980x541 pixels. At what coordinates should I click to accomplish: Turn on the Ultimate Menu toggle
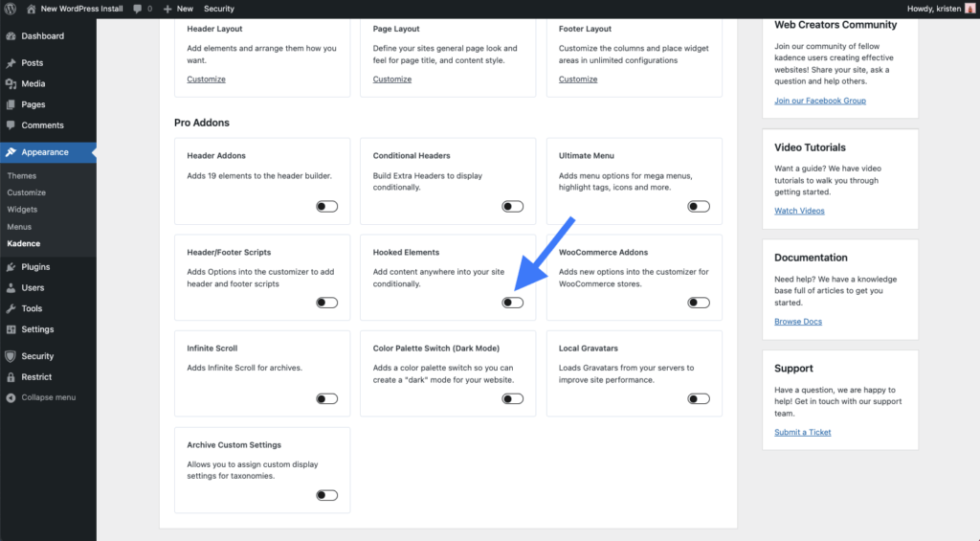(x=699, y=207)
